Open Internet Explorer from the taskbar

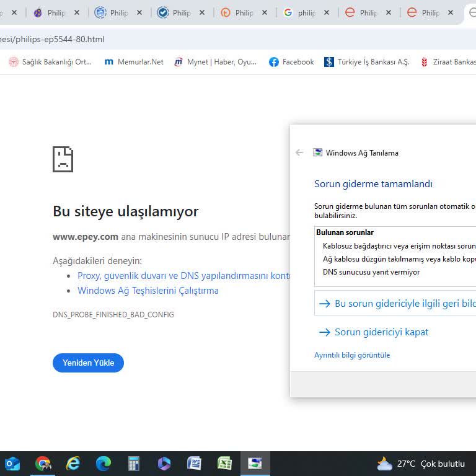pos(73,464)
